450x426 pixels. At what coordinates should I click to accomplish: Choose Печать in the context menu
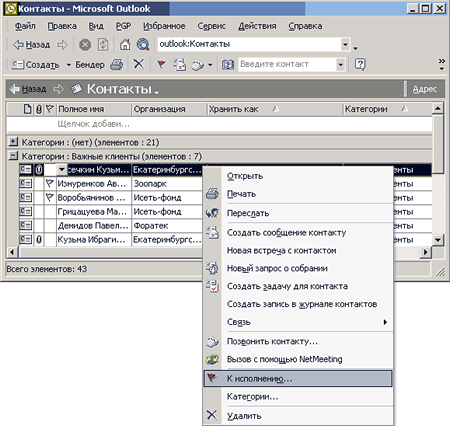(x=298, y=194)
